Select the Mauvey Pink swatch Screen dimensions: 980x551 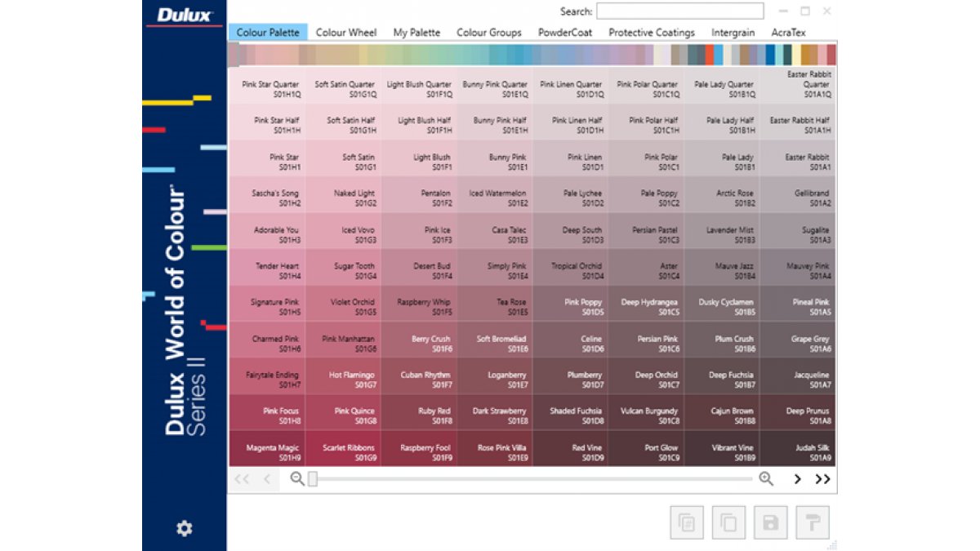[798, 267]
